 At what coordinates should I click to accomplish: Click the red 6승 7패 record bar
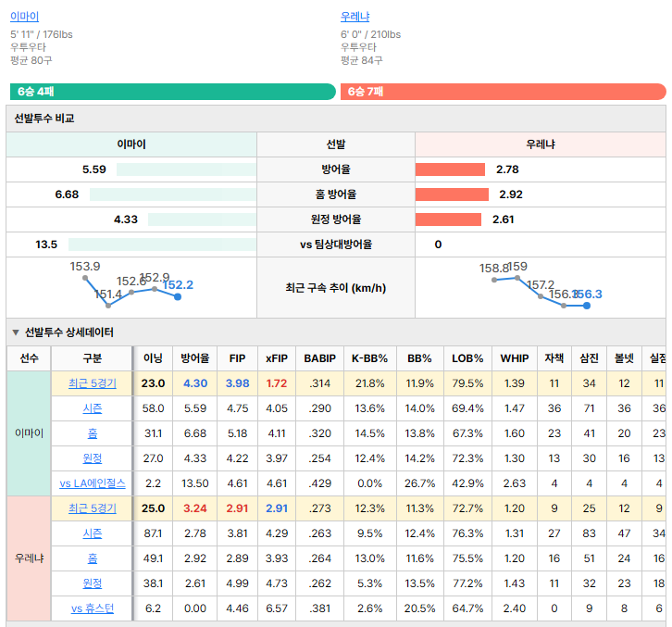point(504,92)
